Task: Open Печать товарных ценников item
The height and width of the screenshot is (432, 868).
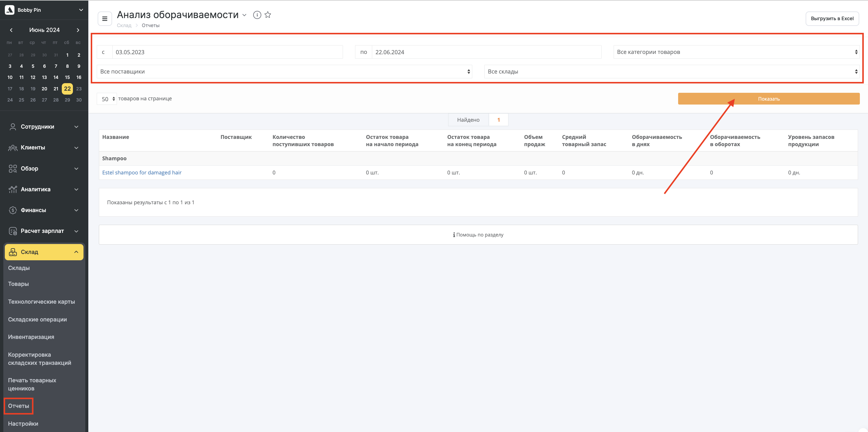Action: coord(32,384)
